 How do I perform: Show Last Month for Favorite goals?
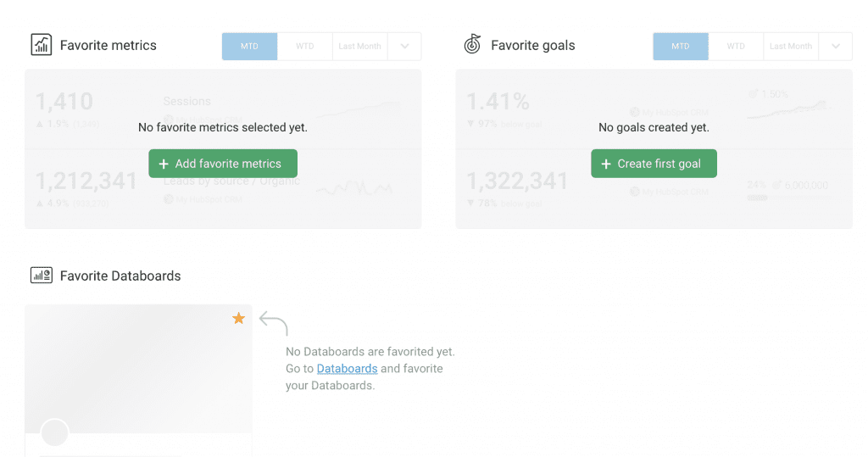click(791, 47)
